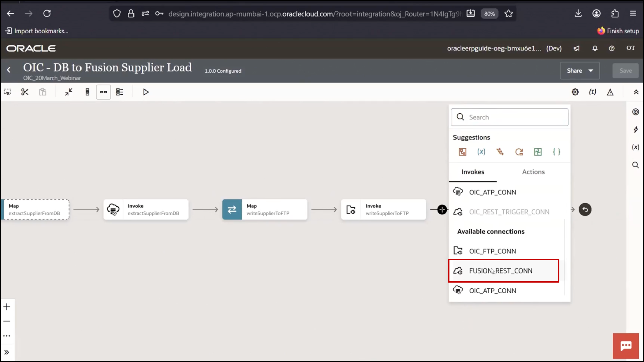Click the browser forward arrow
This screenshot has width=644, height=362.
pyautogui.click(x=29, y=14)
